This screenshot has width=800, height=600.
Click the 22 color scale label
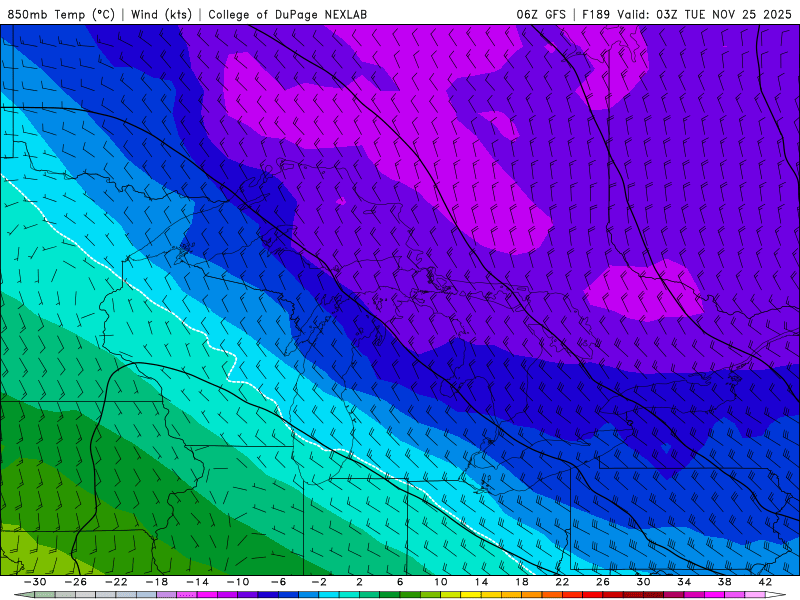click(x=562, y=582)
